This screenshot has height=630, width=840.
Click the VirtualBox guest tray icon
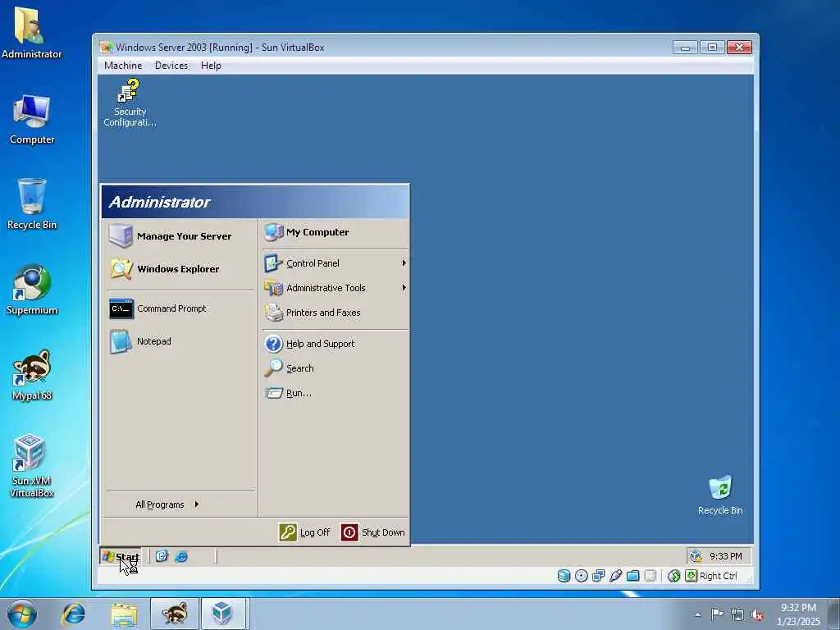pos(696,556)
